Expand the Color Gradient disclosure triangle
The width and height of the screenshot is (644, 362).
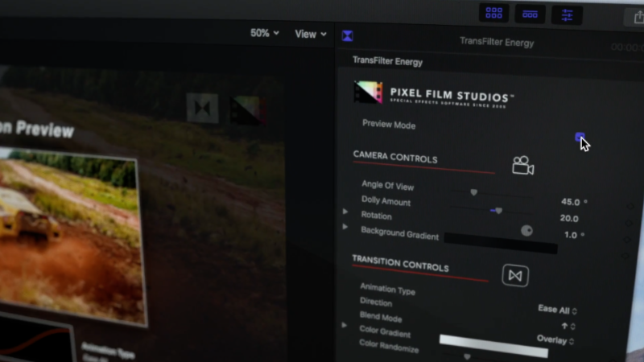click(x=345, y=325)
